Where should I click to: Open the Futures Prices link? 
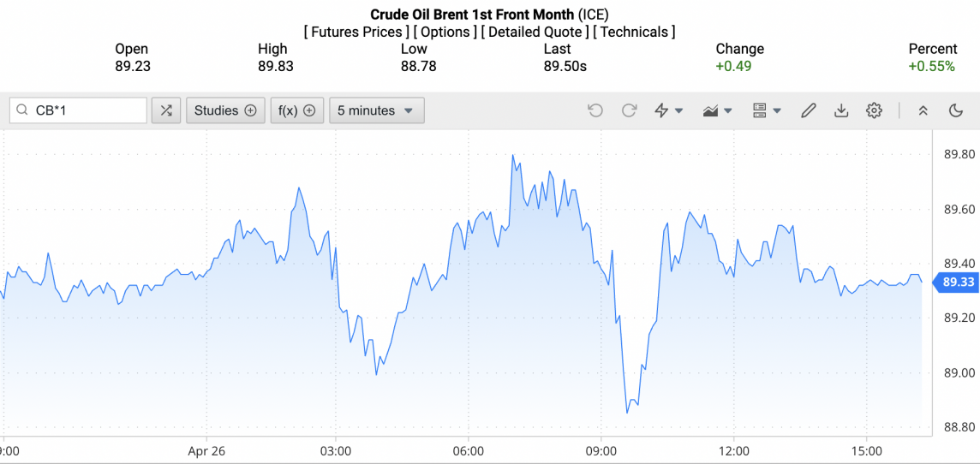coord(356,32)
